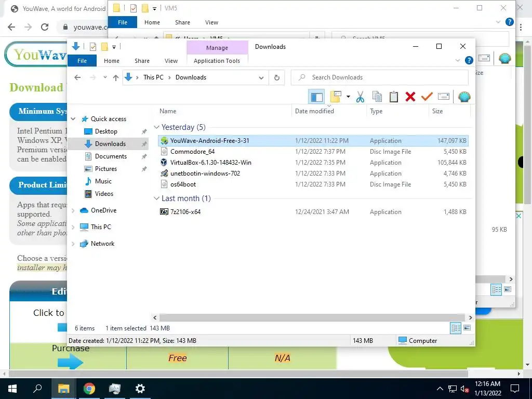
Task: Click the properties checkmark in Downloads quick access toolbar
Action: 92,47
